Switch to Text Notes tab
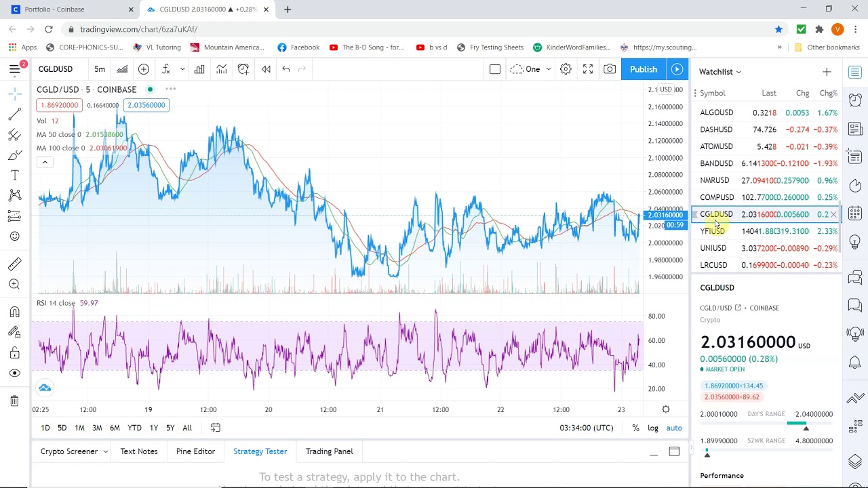The height and width of the screenshot is (488, 868). coord(139,451)
